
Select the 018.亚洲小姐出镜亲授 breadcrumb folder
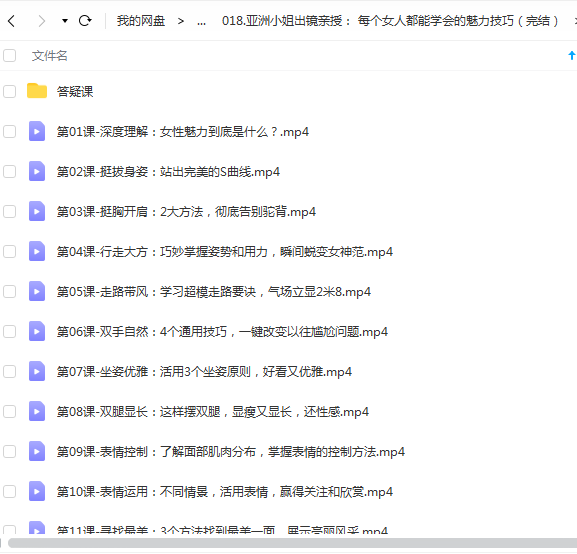click(x=390, y=21)
